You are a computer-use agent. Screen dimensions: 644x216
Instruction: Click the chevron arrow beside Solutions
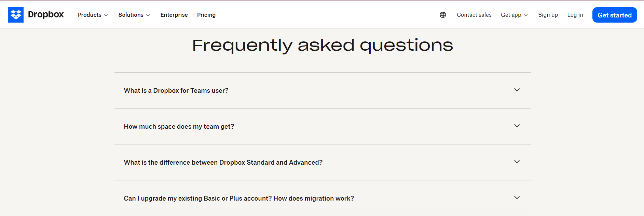148,15
